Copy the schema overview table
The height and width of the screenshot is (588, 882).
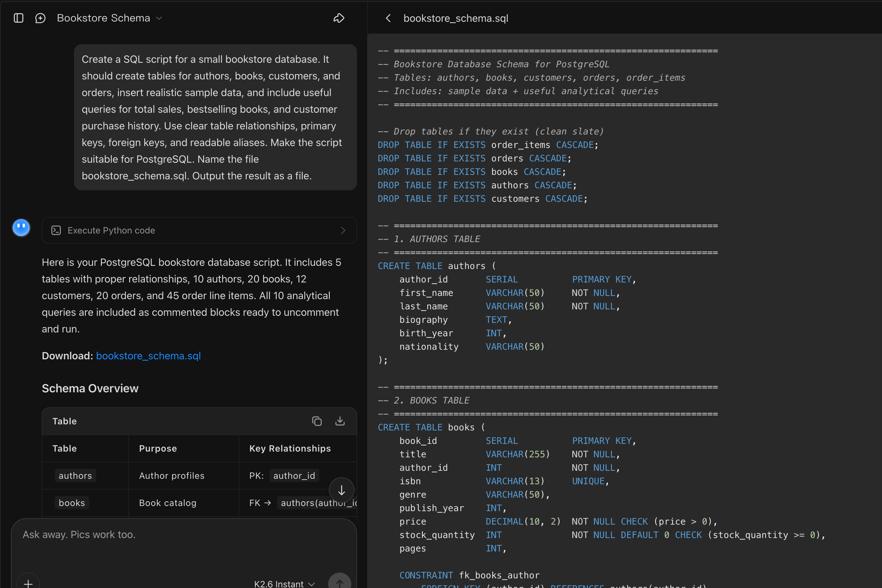[317, 421]
